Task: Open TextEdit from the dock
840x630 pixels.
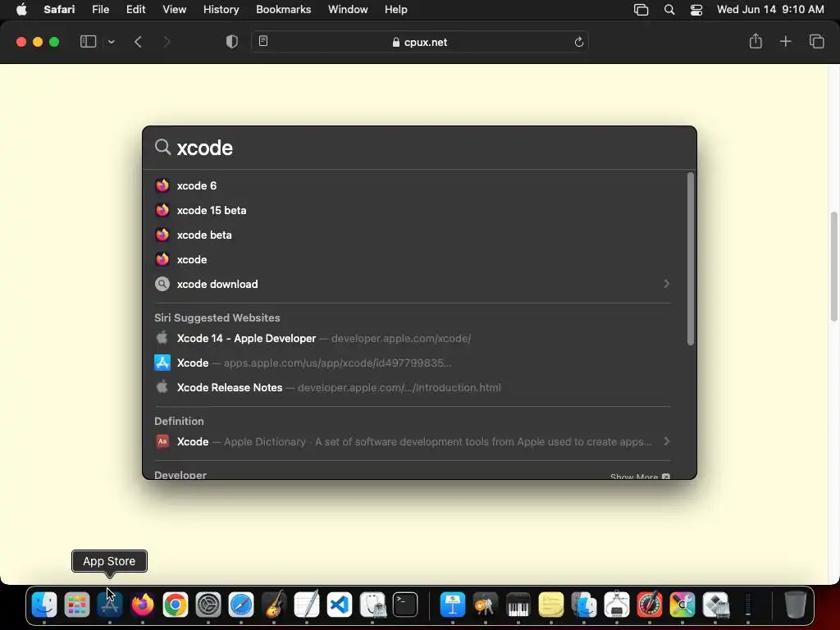Action: pyautogui.click(x=307, y=605)
